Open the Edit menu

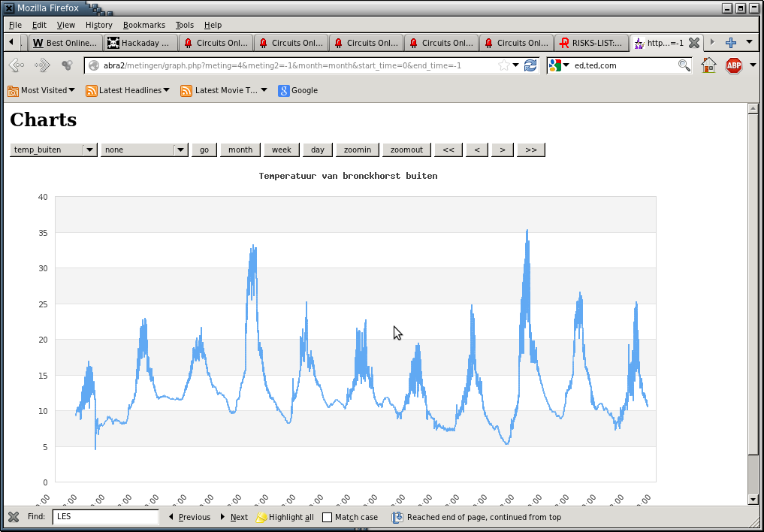point(40,25)
